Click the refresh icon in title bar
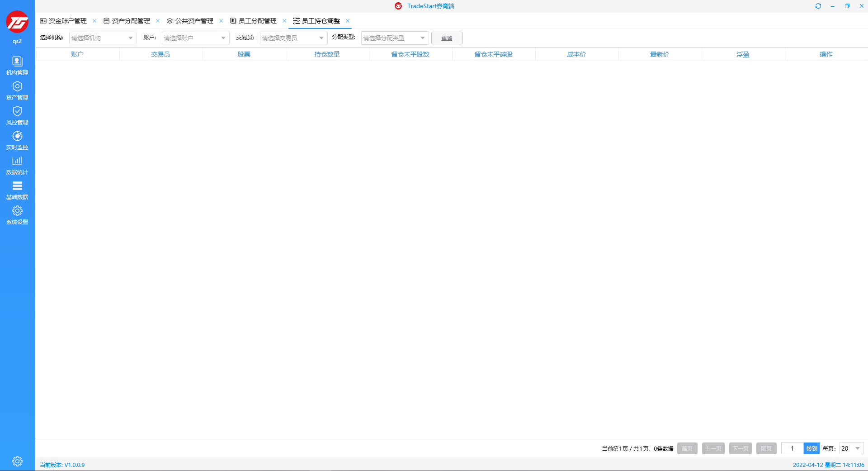The image size is (868, 471). [818, 6]
